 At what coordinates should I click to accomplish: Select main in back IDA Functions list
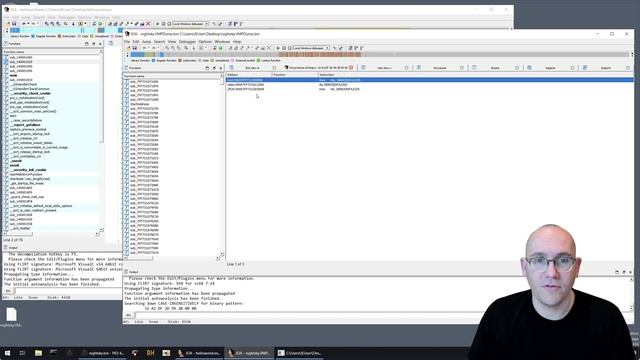click(13, 75)
